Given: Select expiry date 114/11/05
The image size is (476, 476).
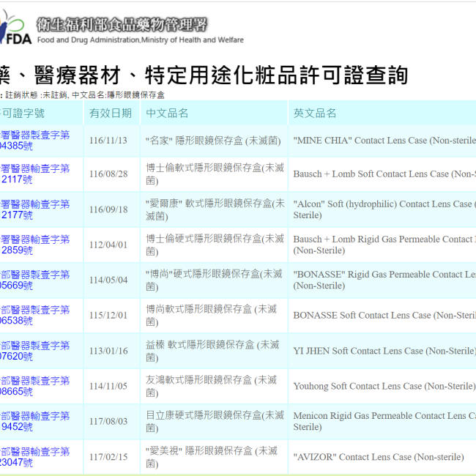Looking at the screenshot, I should tap(108, 386).
